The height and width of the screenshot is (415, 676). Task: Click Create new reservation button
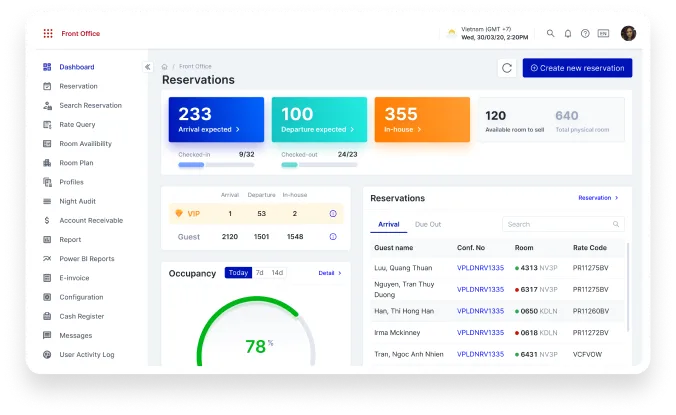pos(577,68)
